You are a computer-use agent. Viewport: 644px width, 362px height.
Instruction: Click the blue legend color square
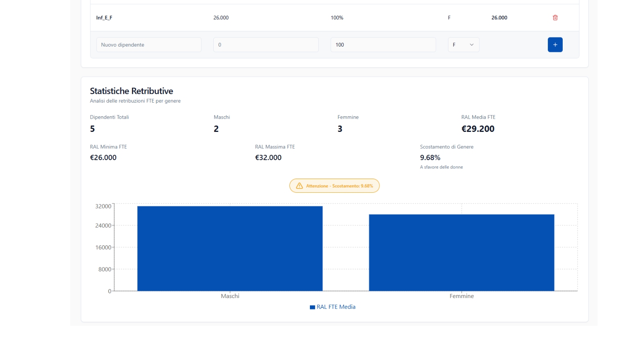pyautogui.click(x=312, y=307)
